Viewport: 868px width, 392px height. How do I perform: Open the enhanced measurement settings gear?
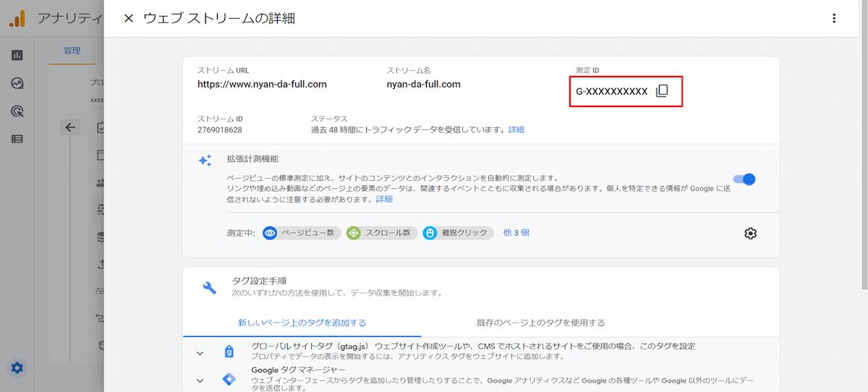click(x=750, y=233)
